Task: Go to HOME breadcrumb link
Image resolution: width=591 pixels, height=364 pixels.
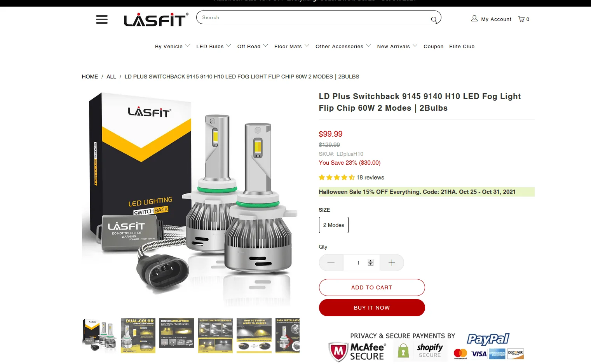Action: coord(90,77)
